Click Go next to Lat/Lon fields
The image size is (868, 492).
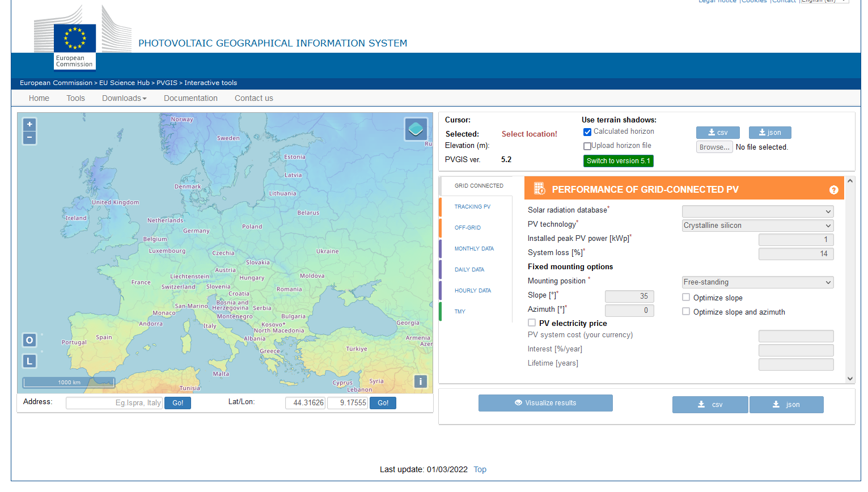point(383,403)
